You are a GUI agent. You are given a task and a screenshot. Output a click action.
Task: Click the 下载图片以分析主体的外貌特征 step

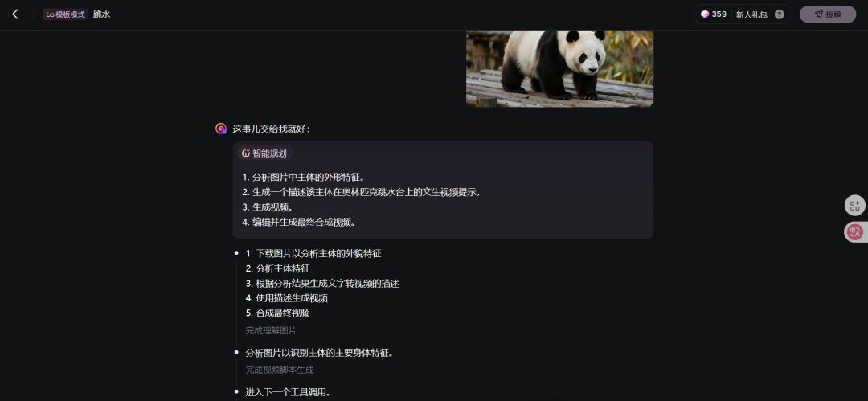[313, 254]
